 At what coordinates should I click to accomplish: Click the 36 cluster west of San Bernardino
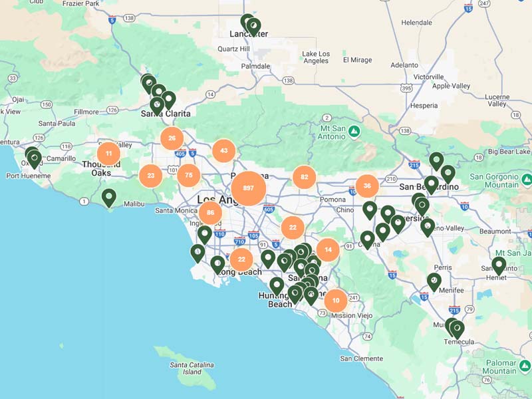click(368, 186)
